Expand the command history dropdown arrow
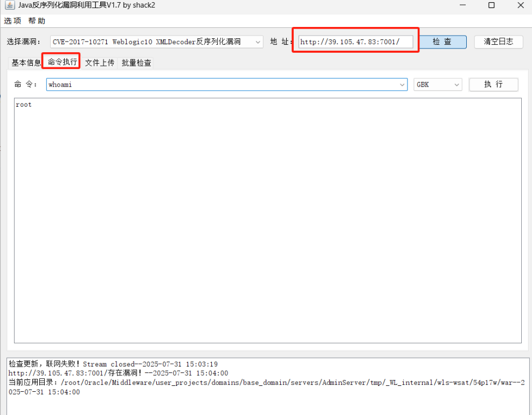 pos(402,85)
